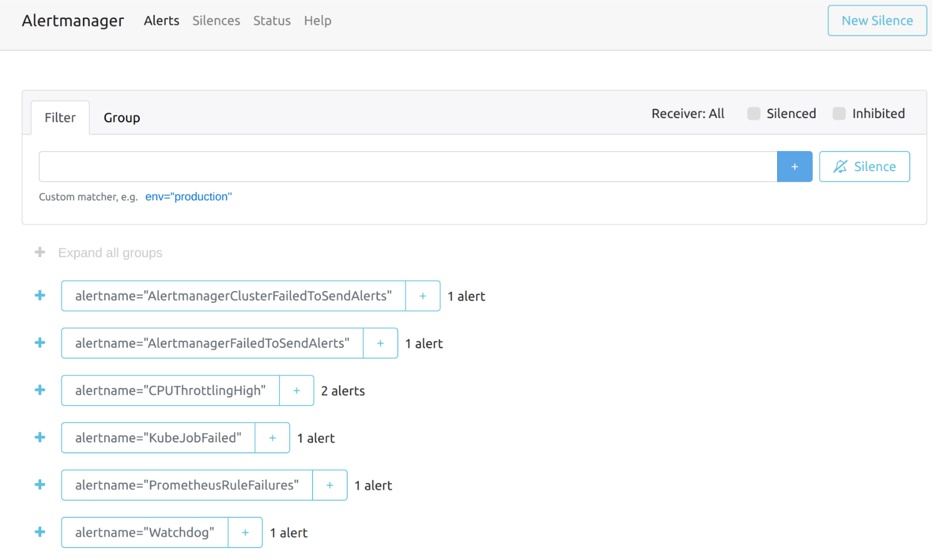
Task: Click the env="production" example matcher link
Action: tap(188, 197)
